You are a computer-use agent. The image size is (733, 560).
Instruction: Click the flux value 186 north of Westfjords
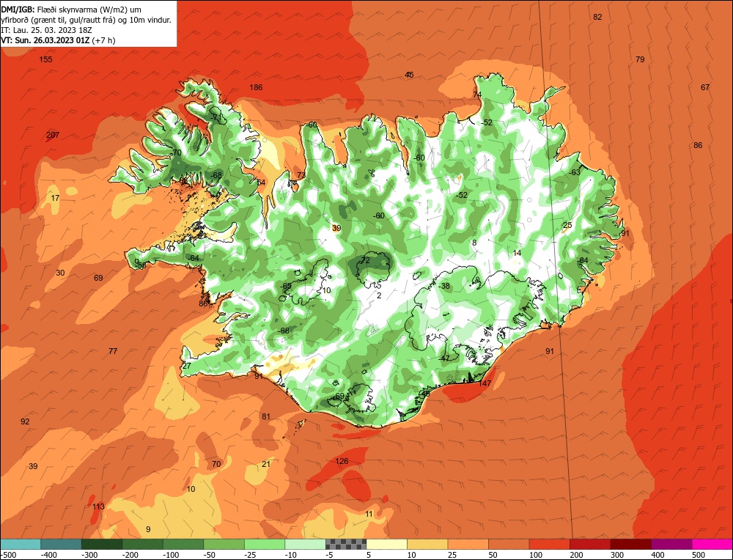[x=256, y=87]
